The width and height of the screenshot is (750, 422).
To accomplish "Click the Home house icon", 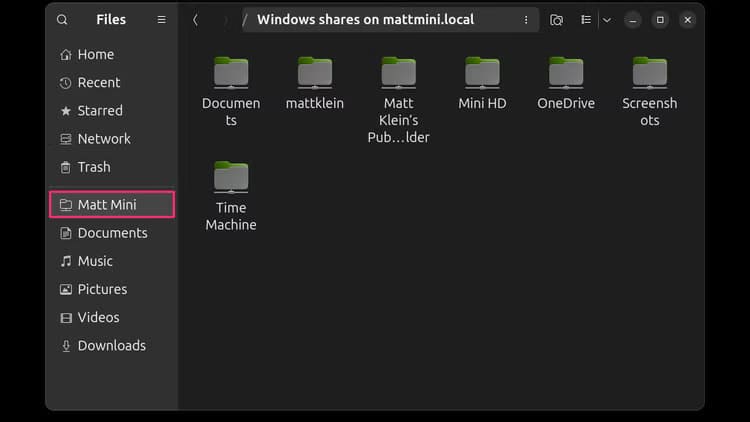I will 66,55.
